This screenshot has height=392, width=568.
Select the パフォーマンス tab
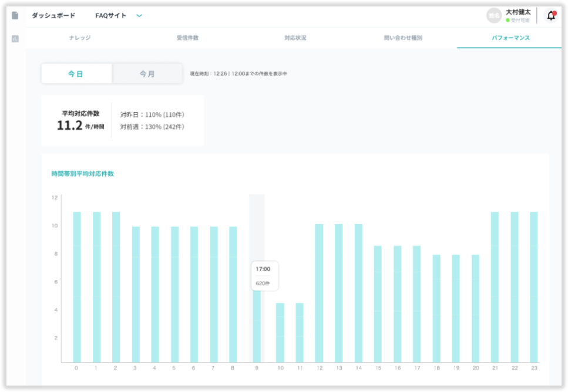click(510, 38)
